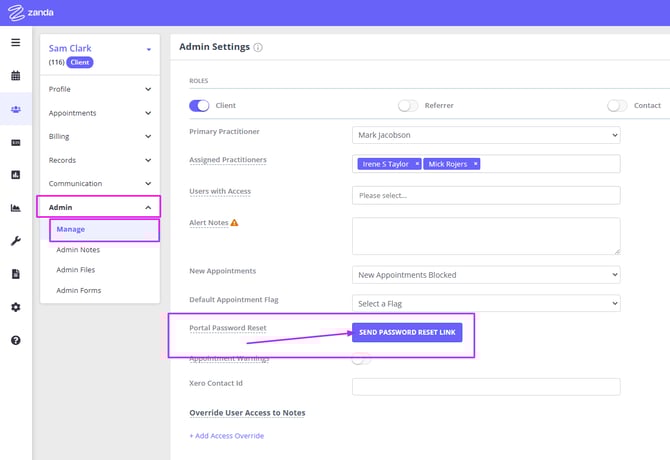The width and height of the screenshot is (670, 460).
Task: Open the New Appointments dropdown
Action: click(485, 274)
